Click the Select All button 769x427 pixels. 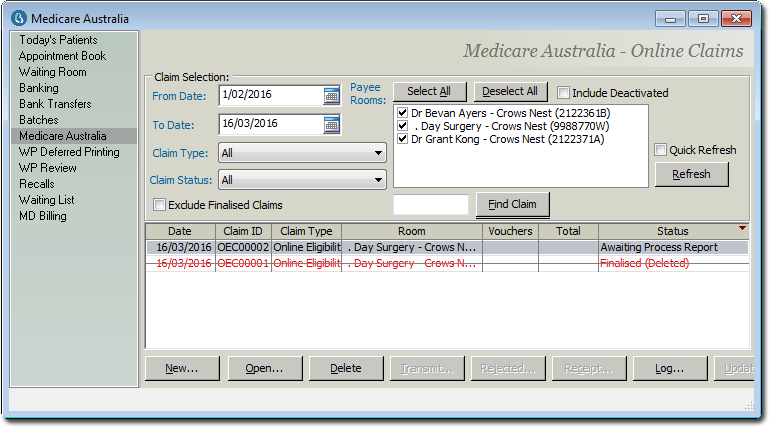click(429, 92)
